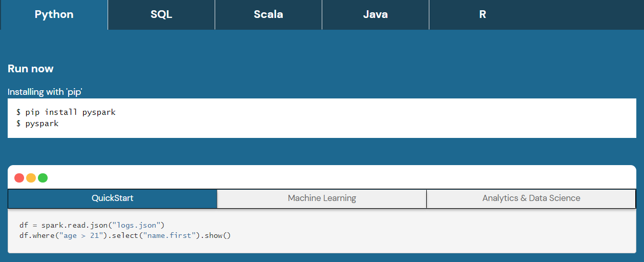Click the 'Run now' heading

coord(31,69)
